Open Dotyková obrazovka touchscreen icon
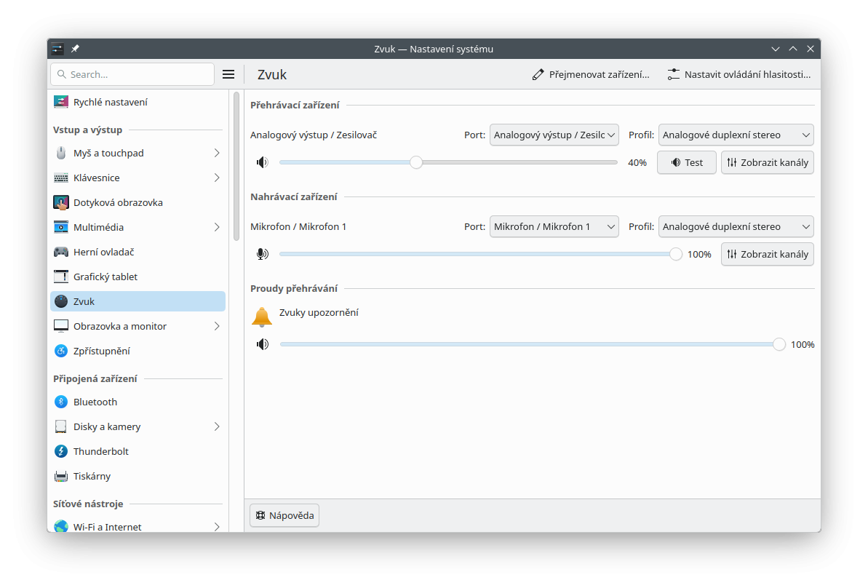This screenshot has width=868, height=588. [61, 202]
